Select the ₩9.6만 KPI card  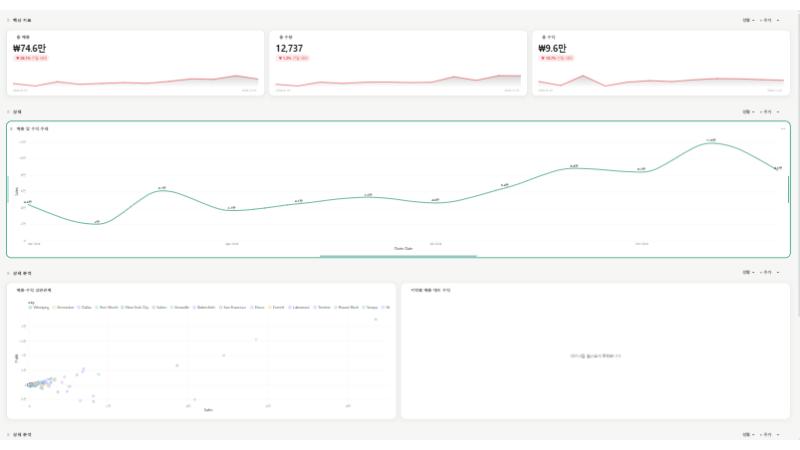pyautogui.click(x=661, y=63)
